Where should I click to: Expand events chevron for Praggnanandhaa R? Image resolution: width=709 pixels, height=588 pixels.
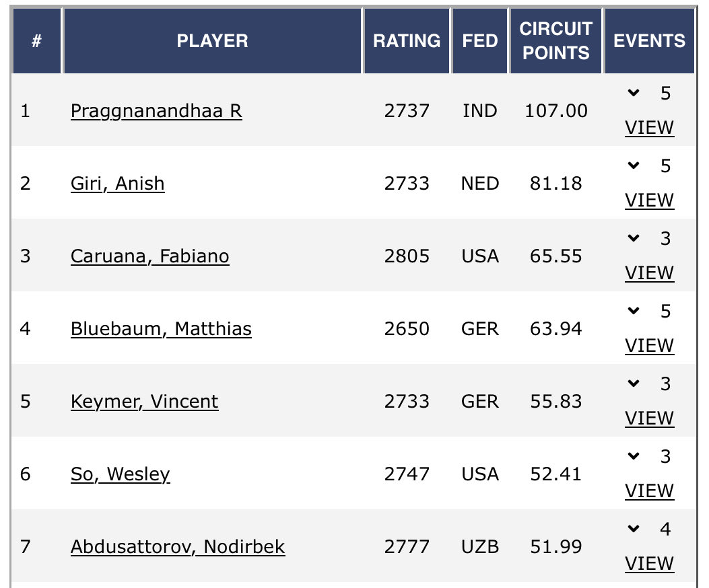pyautogui.click(x=633, y=94)
